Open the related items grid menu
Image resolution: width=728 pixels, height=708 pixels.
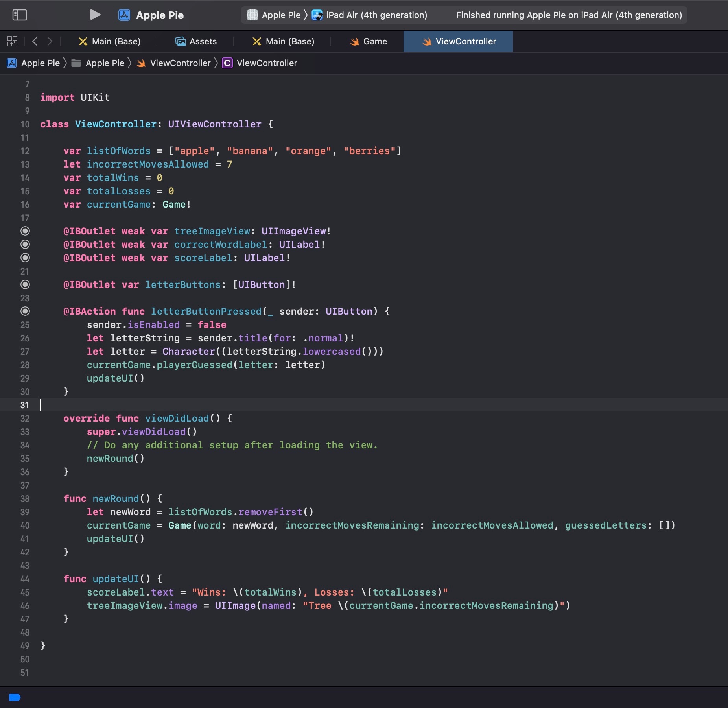click(x=12, y=41)
